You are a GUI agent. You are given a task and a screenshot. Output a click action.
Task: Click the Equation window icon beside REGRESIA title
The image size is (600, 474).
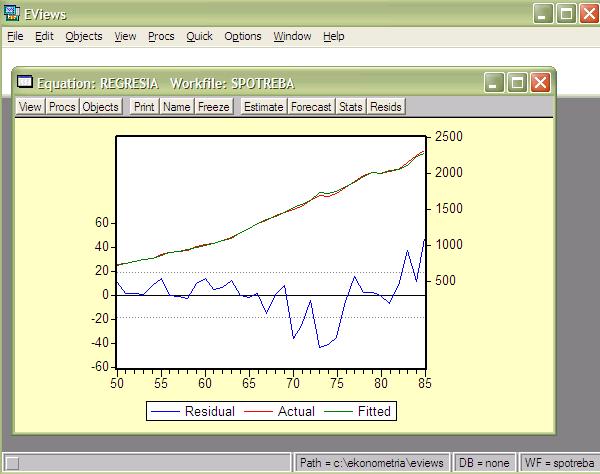click(26, 82)
